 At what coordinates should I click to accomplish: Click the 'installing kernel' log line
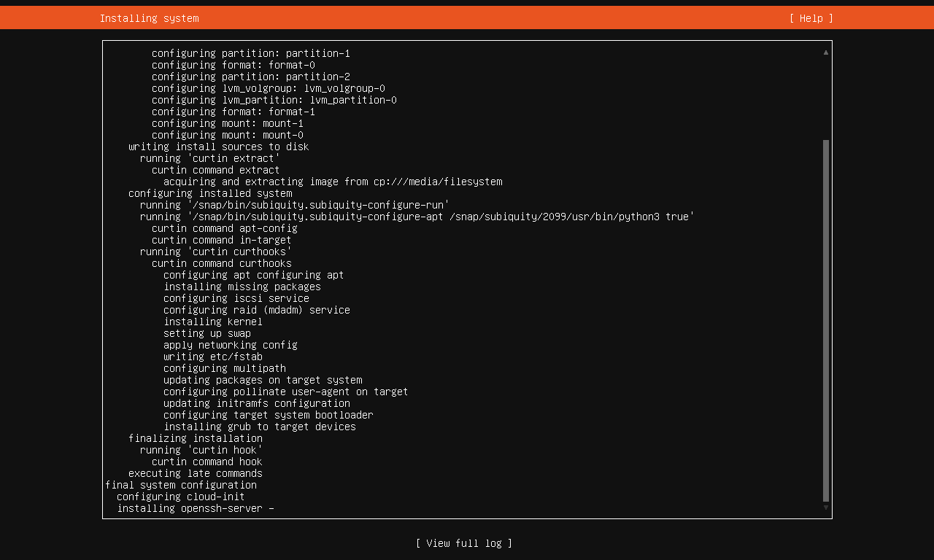pyautogui.click(x=213, y=322)
